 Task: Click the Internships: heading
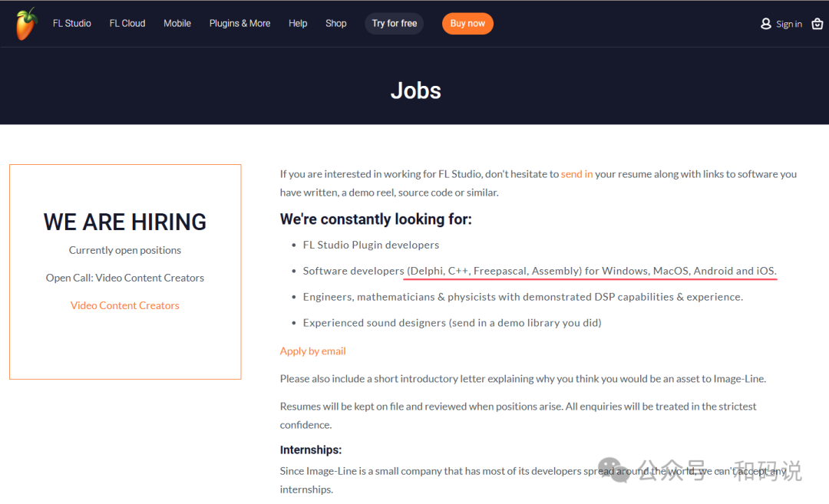coord(310,450)
